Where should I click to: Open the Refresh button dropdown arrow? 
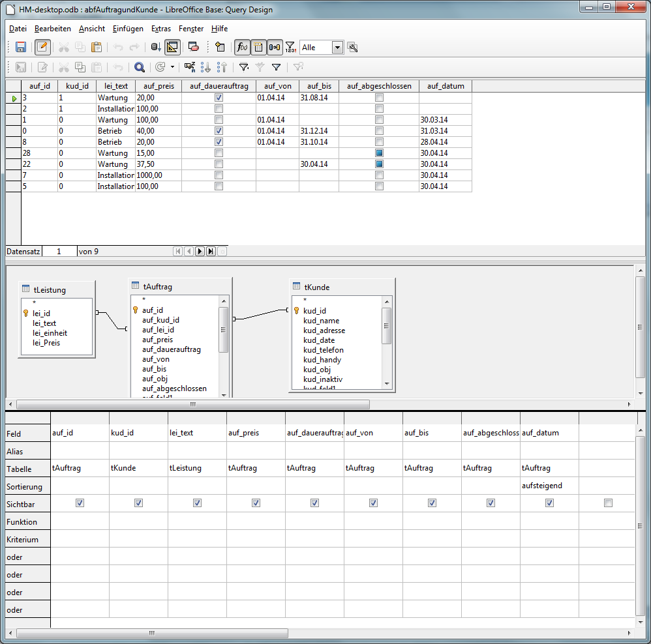point(172,67)
